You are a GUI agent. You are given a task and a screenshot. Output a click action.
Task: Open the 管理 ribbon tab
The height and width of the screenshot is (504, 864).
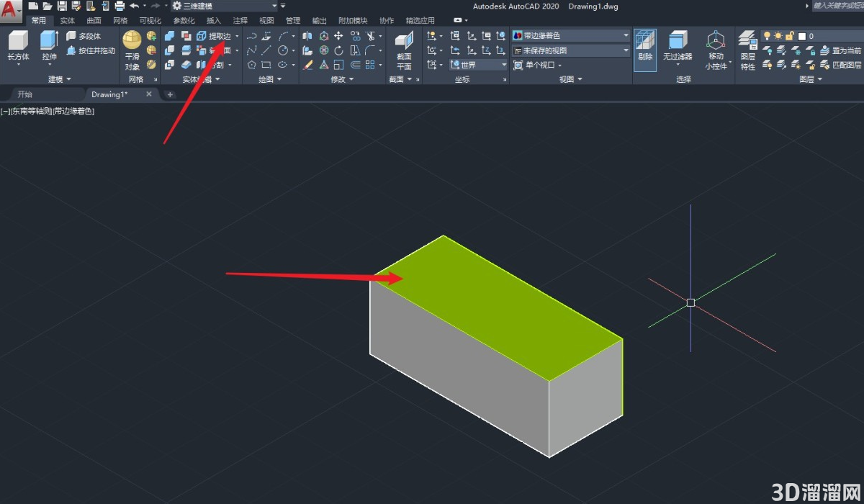293,21
